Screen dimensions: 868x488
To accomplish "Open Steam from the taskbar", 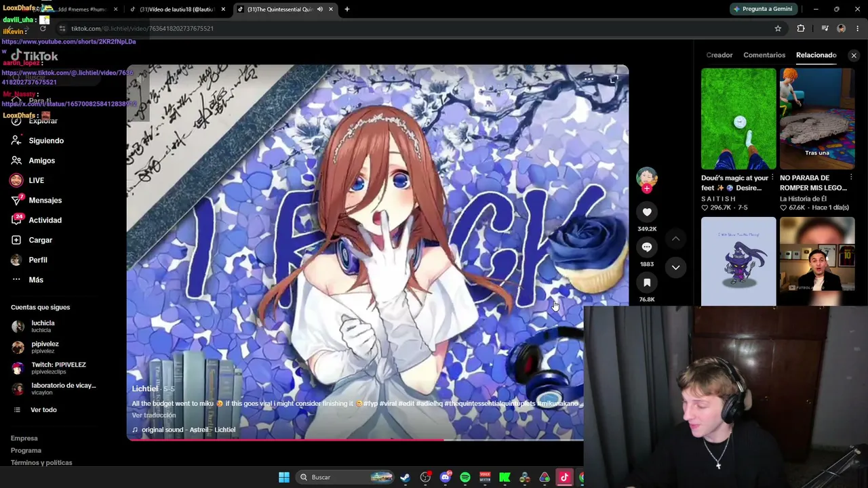I will 406,477.
